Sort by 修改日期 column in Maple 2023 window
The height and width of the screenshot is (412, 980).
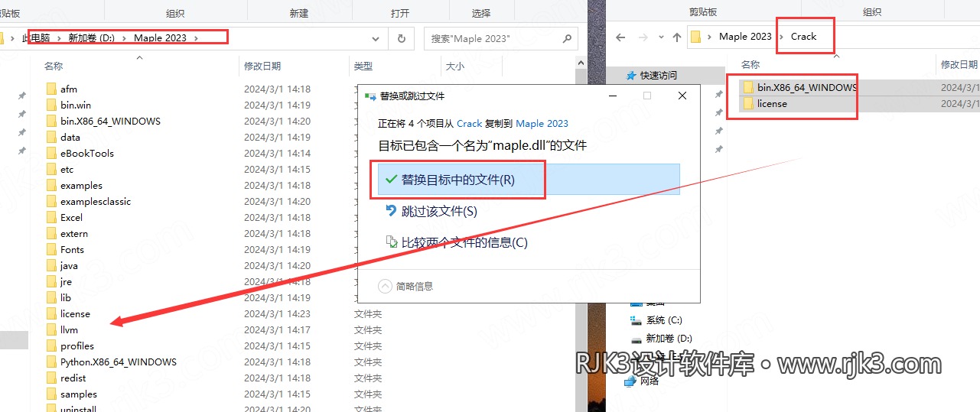click(262, 67)
